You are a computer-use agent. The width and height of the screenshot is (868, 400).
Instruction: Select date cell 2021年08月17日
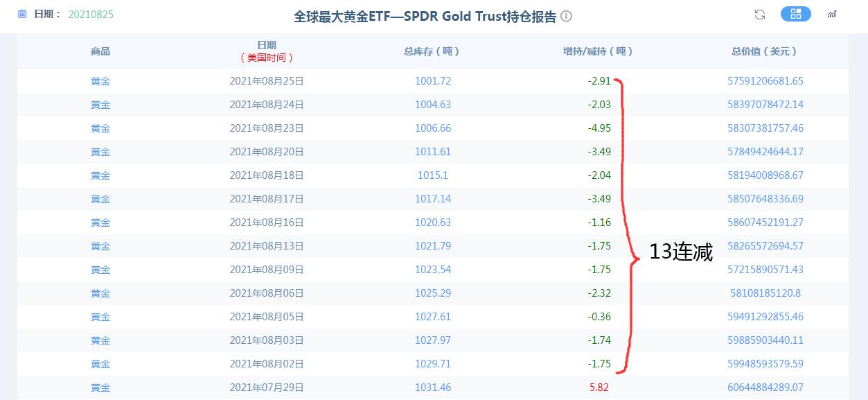[267, 199]
